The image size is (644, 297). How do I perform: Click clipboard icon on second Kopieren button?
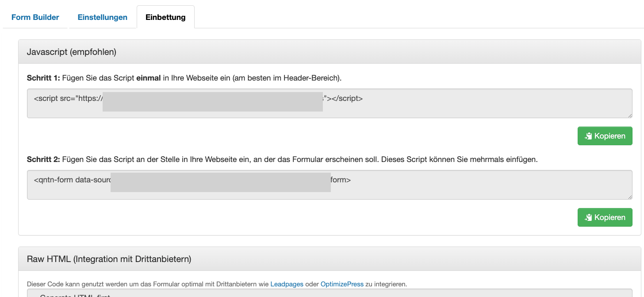coord(588,217)
